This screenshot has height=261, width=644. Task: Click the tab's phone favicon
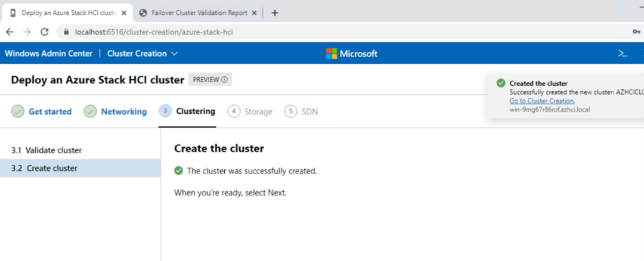coord(13,13)
